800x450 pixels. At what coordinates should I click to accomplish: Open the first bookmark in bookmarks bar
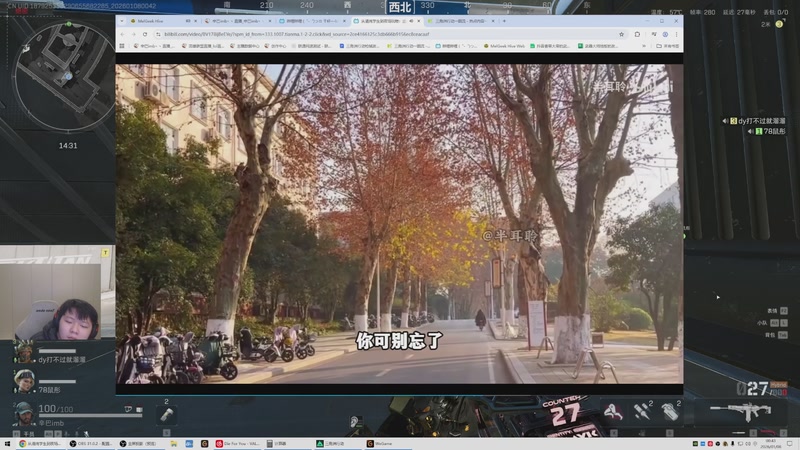pyautogui.click(x=153, y=46)
